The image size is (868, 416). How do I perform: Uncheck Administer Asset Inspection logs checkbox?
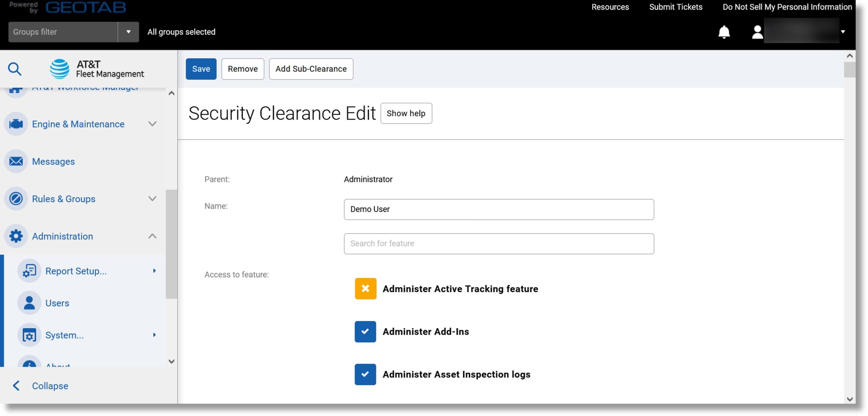365,374
